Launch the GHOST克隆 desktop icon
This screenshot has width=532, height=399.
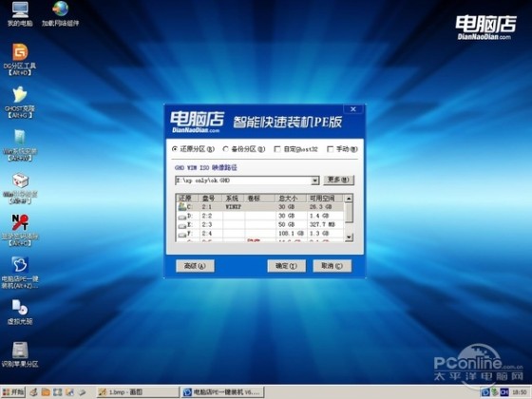[20, 102]
